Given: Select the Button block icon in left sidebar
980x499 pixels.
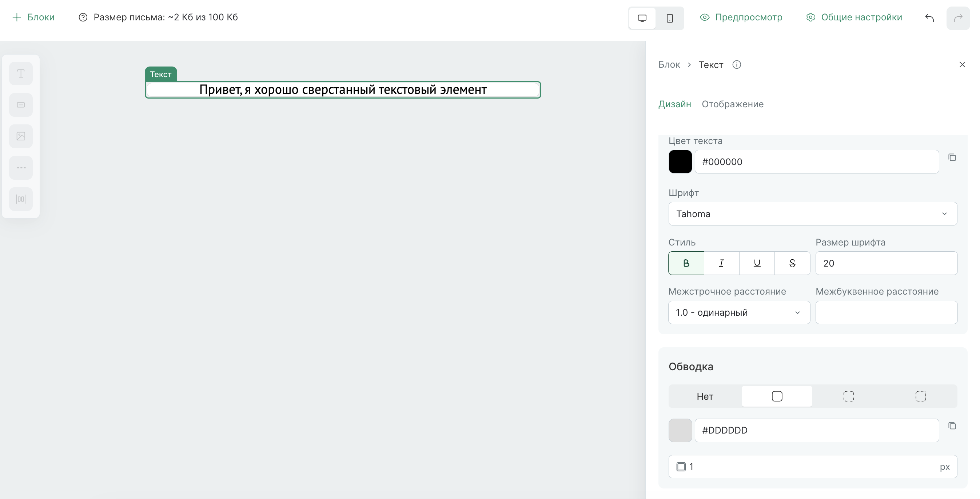Looking at the screenshot, I should pos(20,104).
